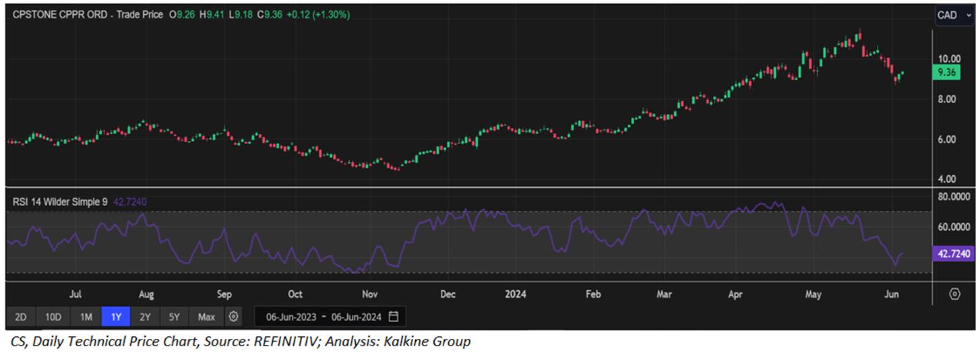
Task: Click the +0.12 (+1.30%) change value
Action: click(317, 14)
